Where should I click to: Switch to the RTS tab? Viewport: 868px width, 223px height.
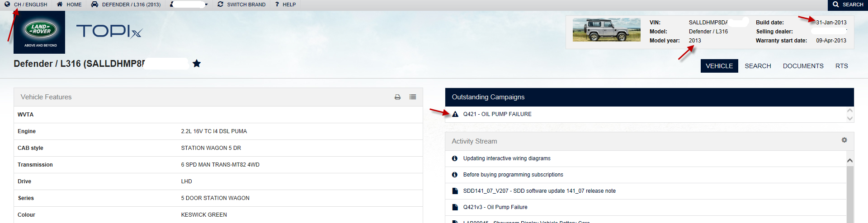[841, 66]
